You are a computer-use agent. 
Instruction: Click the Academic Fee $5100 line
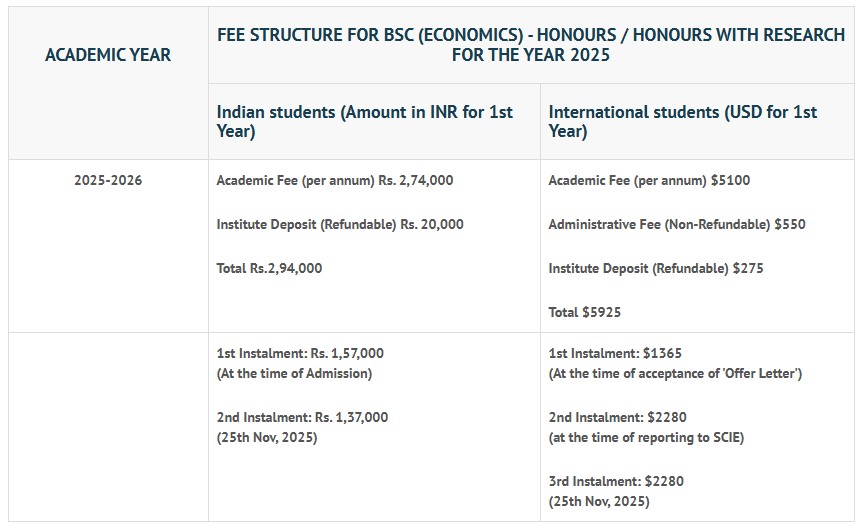pos(649,181)
